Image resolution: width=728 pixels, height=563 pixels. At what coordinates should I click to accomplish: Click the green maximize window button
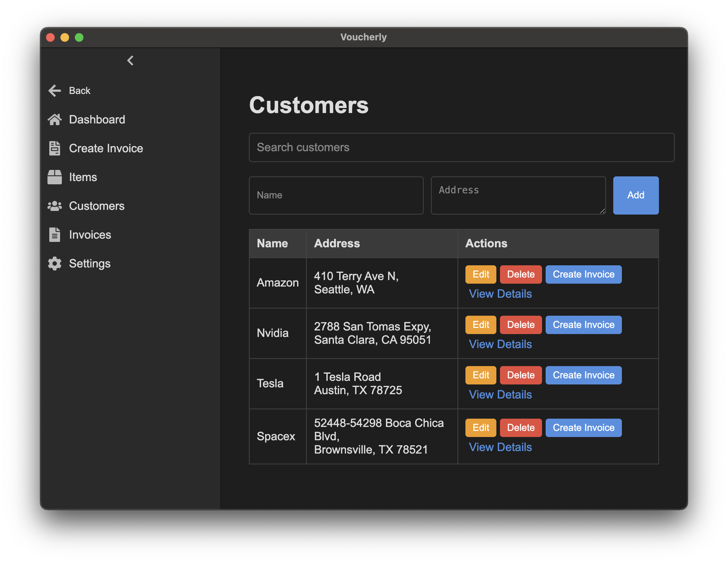(79, 37)
